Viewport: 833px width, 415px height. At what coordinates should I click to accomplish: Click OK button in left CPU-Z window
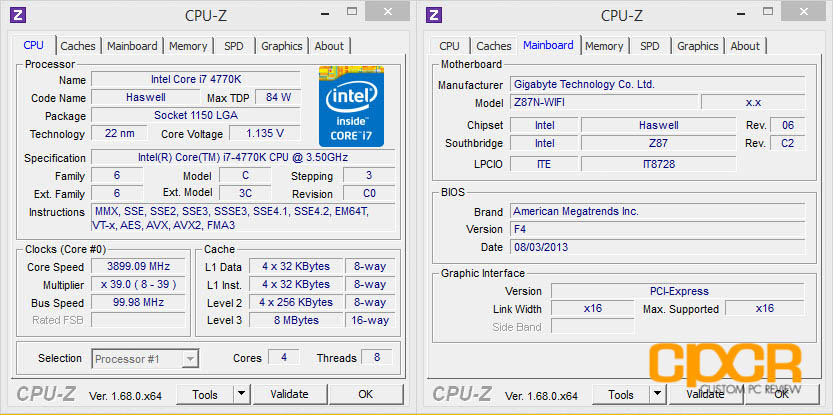(x=366, y=394)
